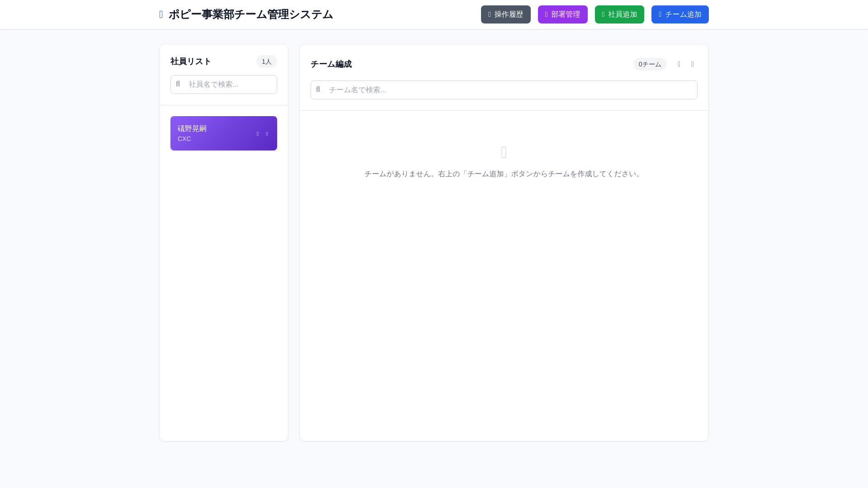868x488 pixels.
Task: Click the right icon on 礒野晃嗣 card
Action: (267, 134)
